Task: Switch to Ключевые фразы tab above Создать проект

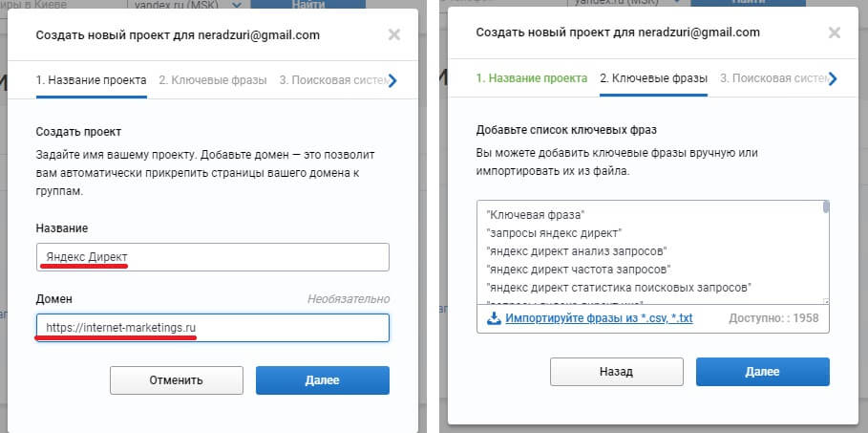Action: point(213,80)
